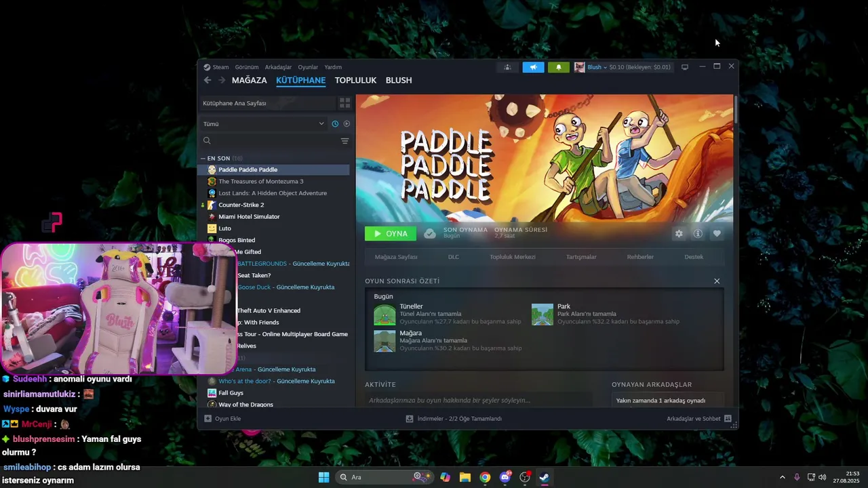Click the Tüneller achievement thumbnail
This screenshot has height=488, width=868.
(384, 315)
